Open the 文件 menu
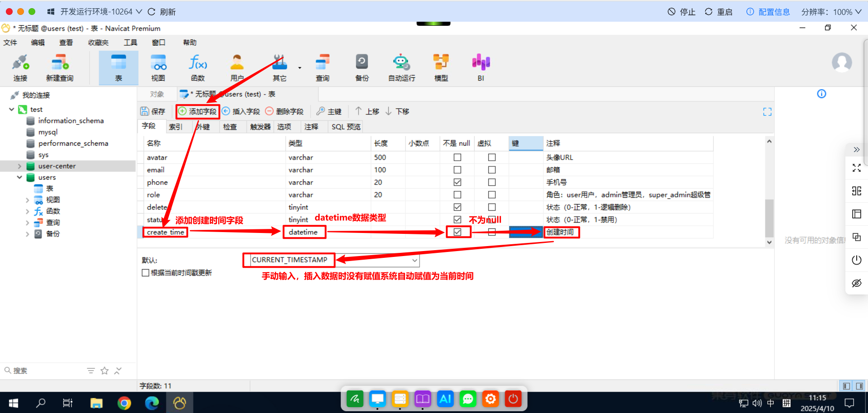This screenshot has width=868, height=413. click(x=10, y=43)
